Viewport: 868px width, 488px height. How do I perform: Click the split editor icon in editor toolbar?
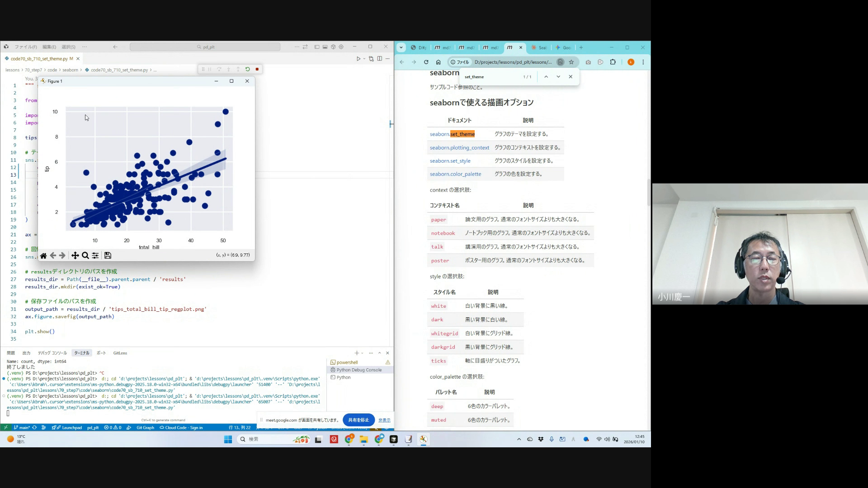(380, 59)
